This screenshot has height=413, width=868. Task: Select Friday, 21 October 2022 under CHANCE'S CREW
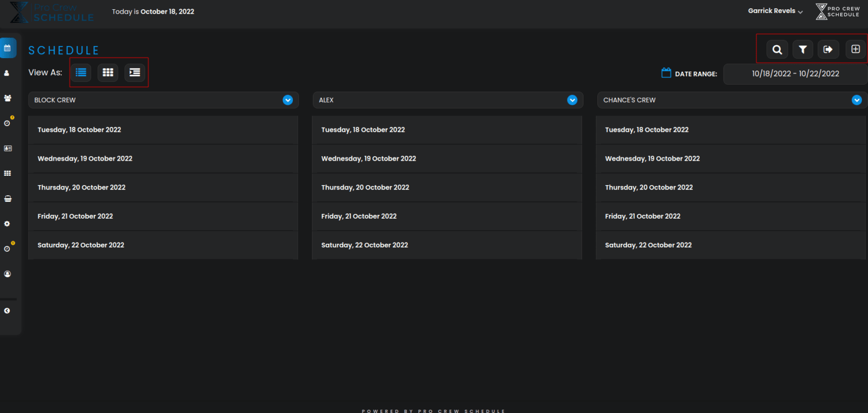(731, 216)
